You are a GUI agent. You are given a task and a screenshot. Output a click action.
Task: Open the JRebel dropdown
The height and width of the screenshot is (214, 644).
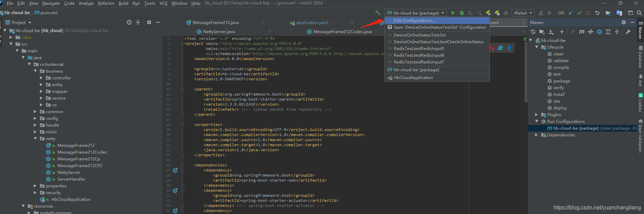(523, 13)
